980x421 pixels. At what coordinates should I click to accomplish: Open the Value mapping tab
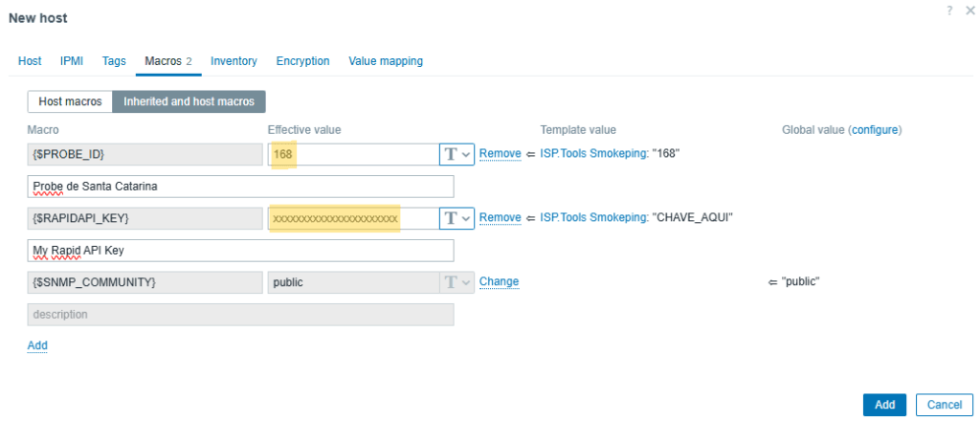[x=386, y=61]
